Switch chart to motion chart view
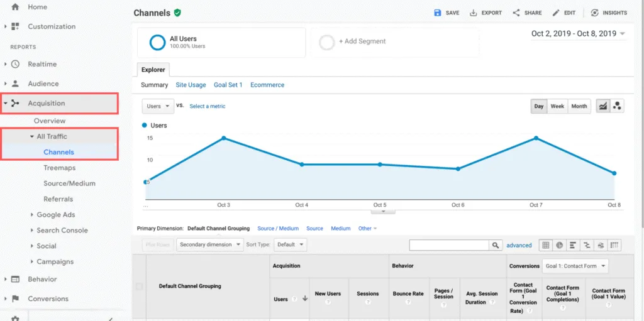The height and width of the screenshot is (321, 644). [x=617, y=106]
